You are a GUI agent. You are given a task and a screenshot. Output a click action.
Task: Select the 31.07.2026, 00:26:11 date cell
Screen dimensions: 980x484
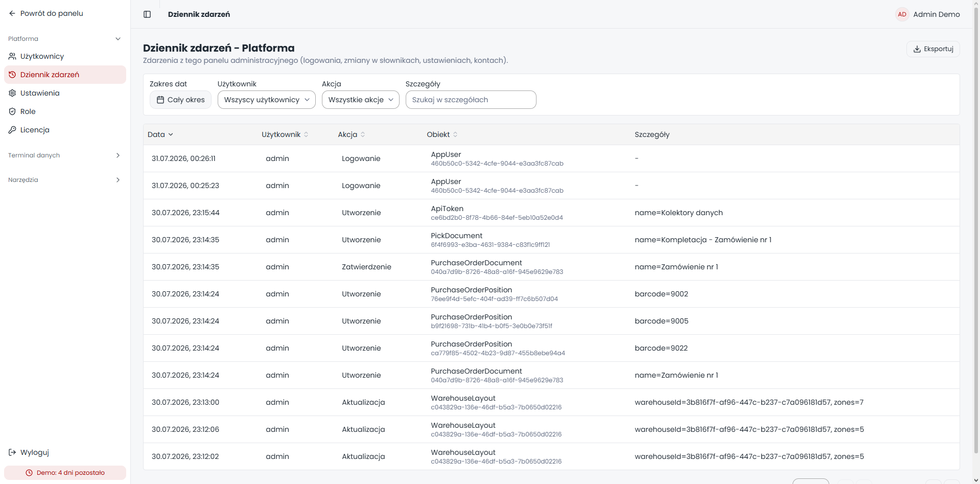pyautogui.click(x=183, y=158)
